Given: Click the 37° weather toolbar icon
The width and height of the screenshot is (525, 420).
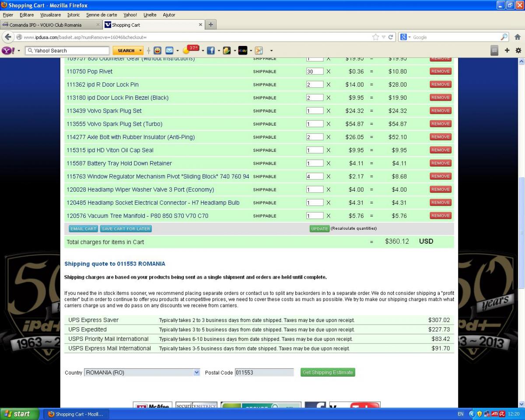Looking at the screenshot, I should pos(191,49).
